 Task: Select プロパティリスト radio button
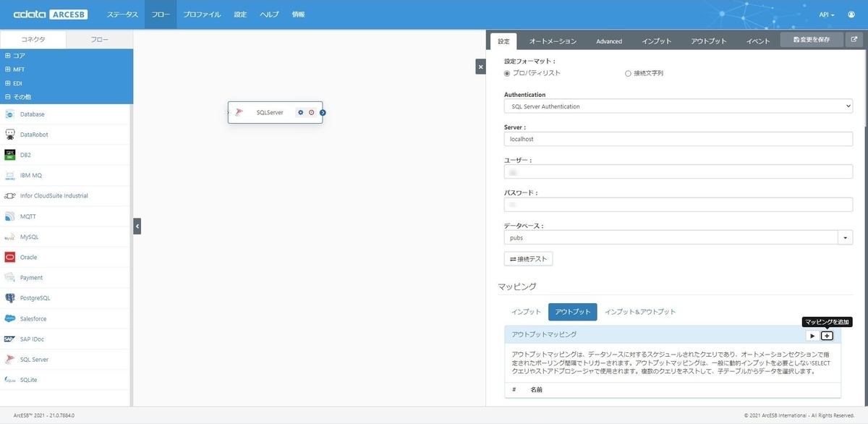[507, 73]
